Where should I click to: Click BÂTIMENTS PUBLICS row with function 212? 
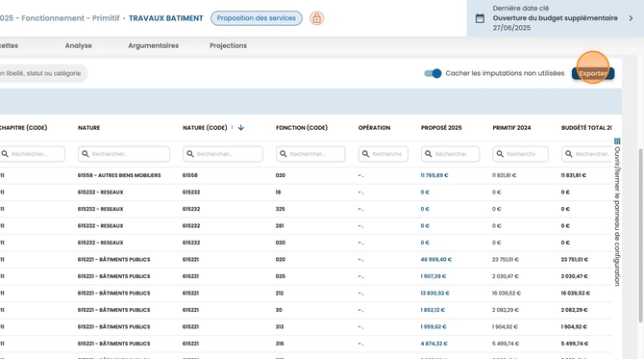306,294
